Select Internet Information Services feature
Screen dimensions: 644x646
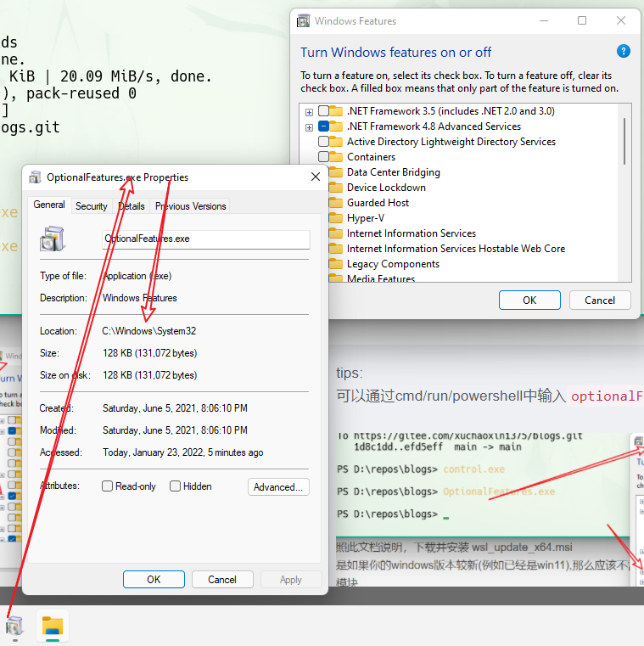click(412, 233)
